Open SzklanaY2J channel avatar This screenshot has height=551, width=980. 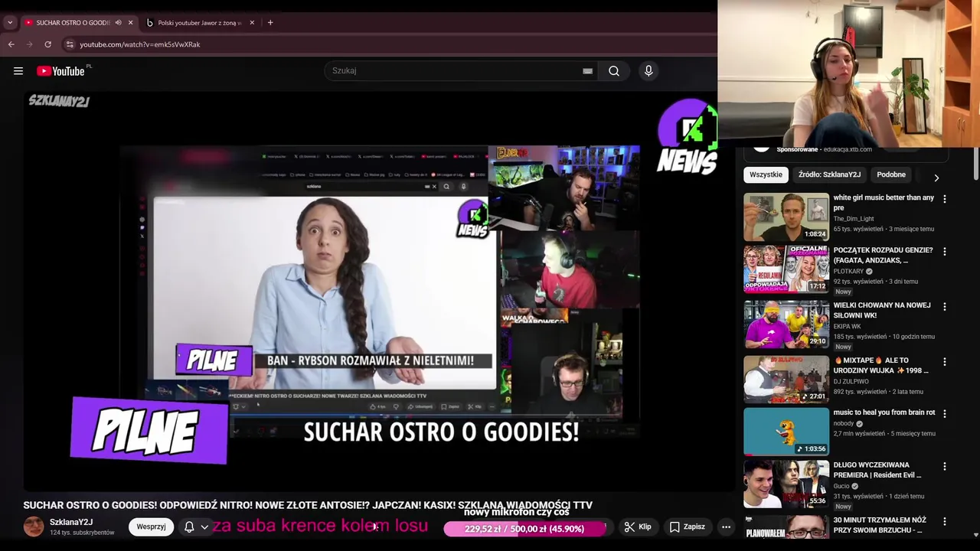34,527
